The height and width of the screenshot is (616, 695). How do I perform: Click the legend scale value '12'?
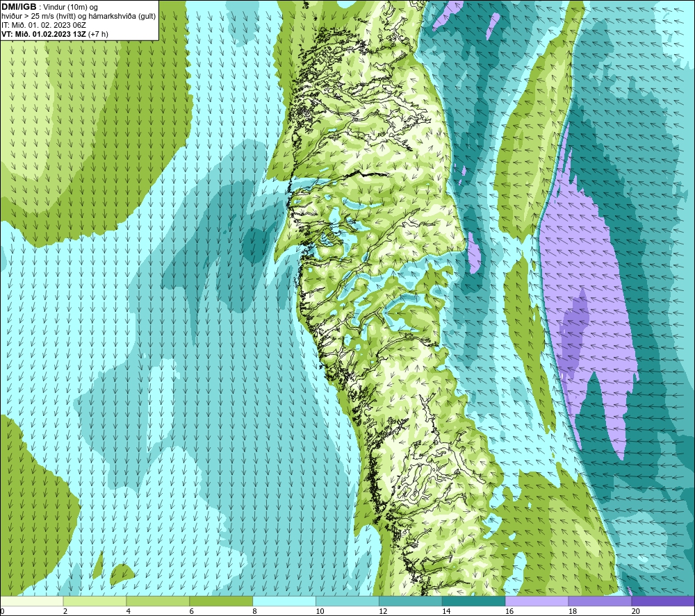383,611
